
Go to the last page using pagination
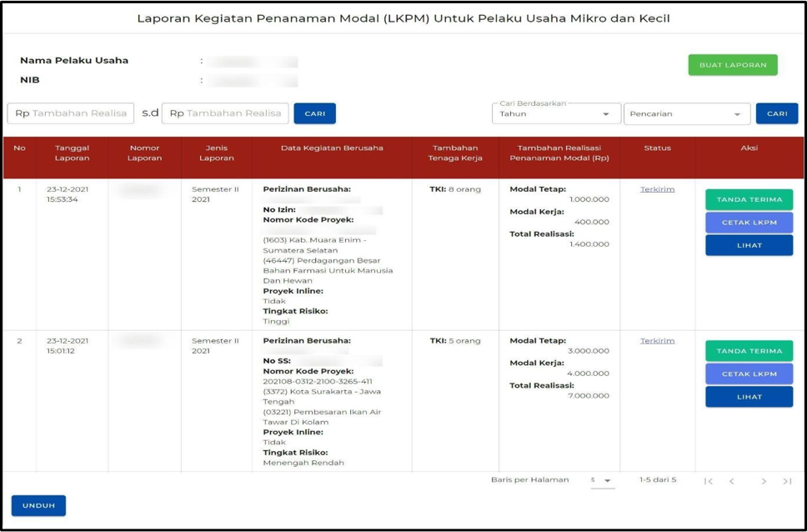tap(784, 481)
